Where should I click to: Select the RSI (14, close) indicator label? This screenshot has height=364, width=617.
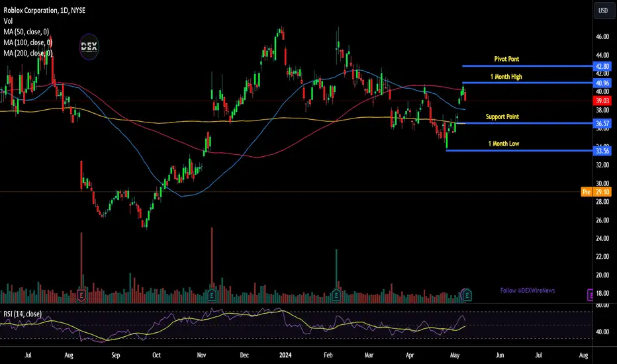(23, 314)
